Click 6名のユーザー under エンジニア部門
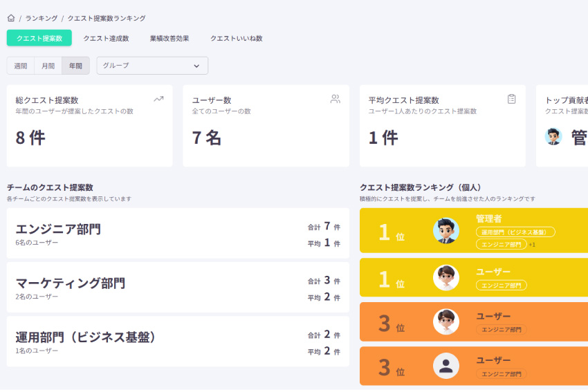The width and height of the screenshot is (588, 392). pyautogui.click(x=37, y=243)
